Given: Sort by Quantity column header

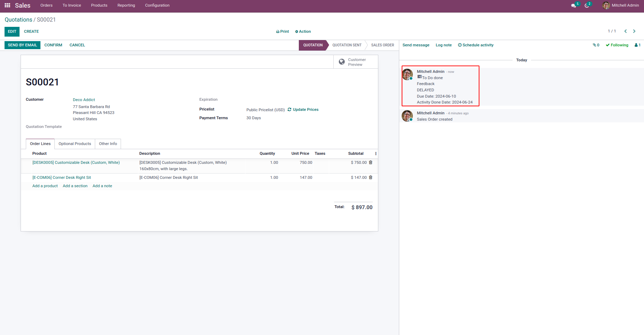Looking at the screenshot, I should [x=267, y=153].
